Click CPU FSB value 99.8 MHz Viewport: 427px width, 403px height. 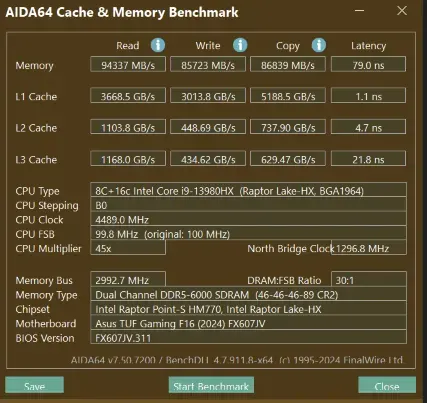pyautogui.click(x=248, y=234)
